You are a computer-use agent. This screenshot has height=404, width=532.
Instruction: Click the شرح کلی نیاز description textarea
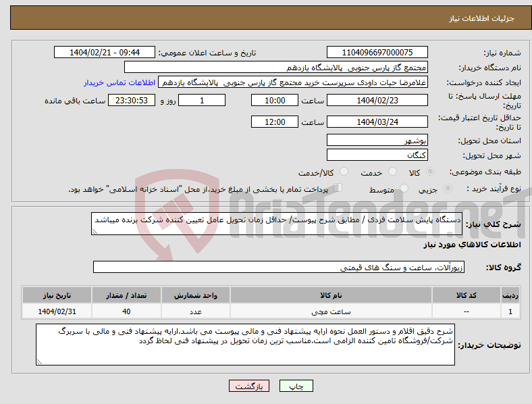click(x=277, y=224)
